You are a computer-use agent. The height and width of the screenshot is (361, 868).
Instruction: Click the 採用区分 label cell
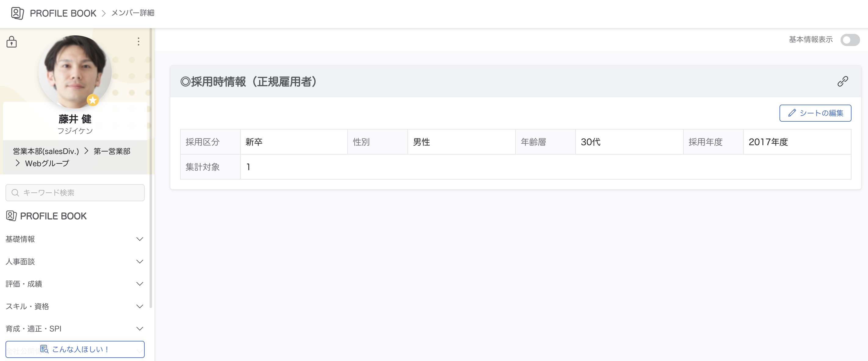[210, 142]
